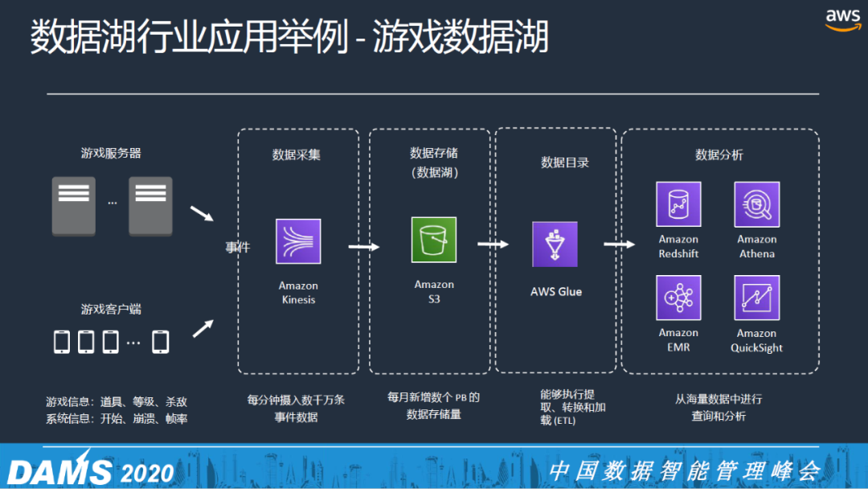The image size is (868, 489).
Task: Click the 系统信息 description line
Action: tap(117, 419)
